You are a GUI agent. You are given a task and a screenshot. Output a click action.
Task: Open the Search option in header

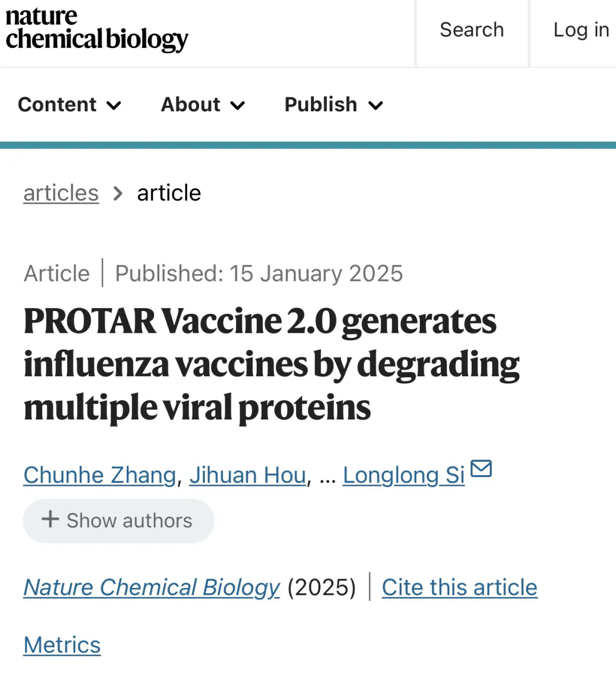[x=472, y=30]
